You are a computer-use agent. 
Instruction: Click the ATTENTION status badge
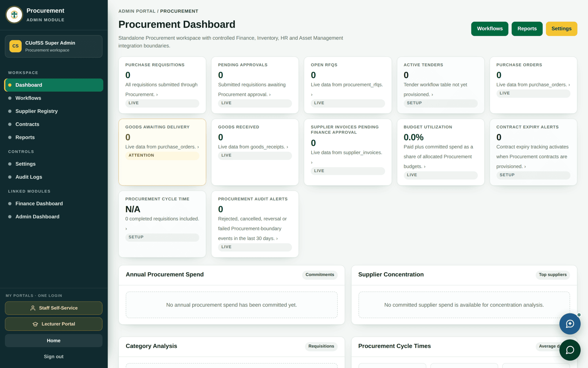click(x=162, y=155)
